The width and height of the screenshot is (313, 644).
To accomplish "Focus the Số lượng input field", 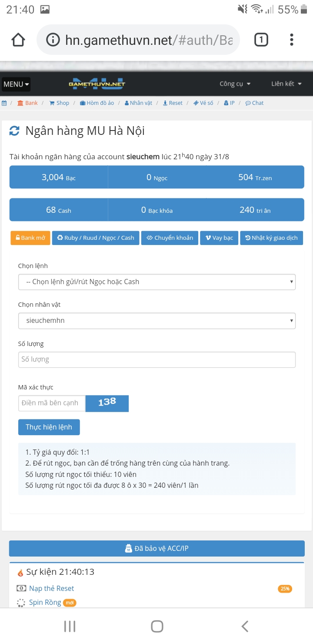I will coord(156,359).
